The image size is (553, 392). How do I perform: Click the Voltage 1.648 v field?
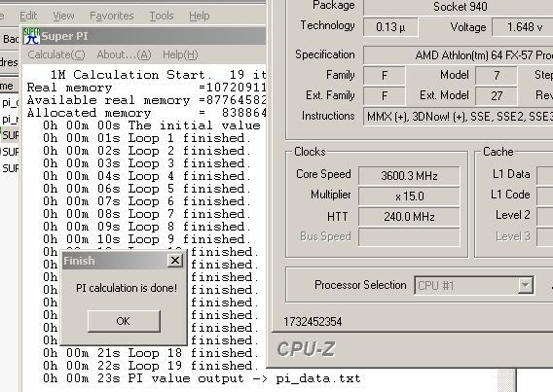[x=523, y=27]
